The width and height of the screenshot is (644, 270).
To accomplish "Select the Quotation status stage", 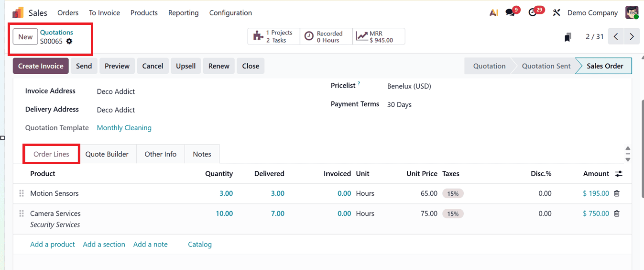I will click(489, 66).
